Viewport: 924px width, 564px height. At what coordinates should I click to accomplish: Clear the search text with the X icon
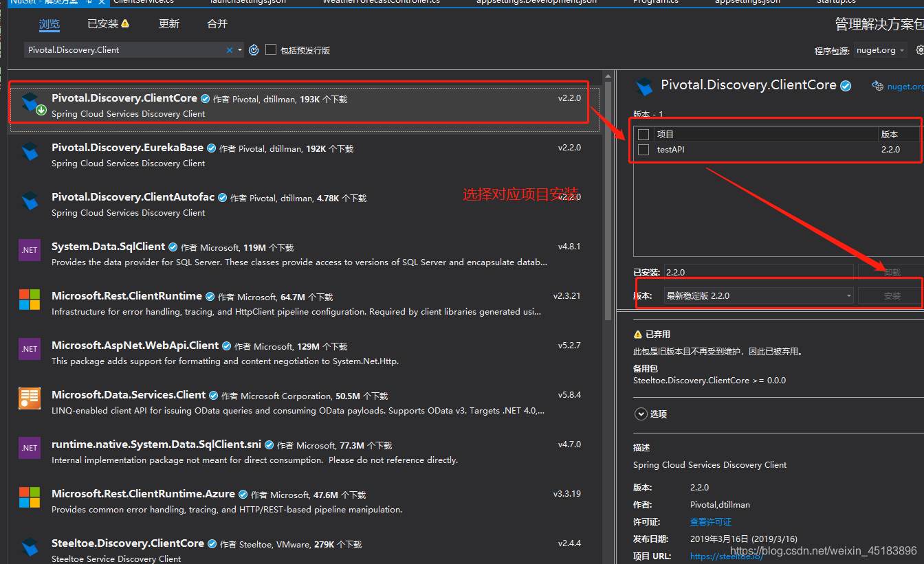(x=230, y=50)
